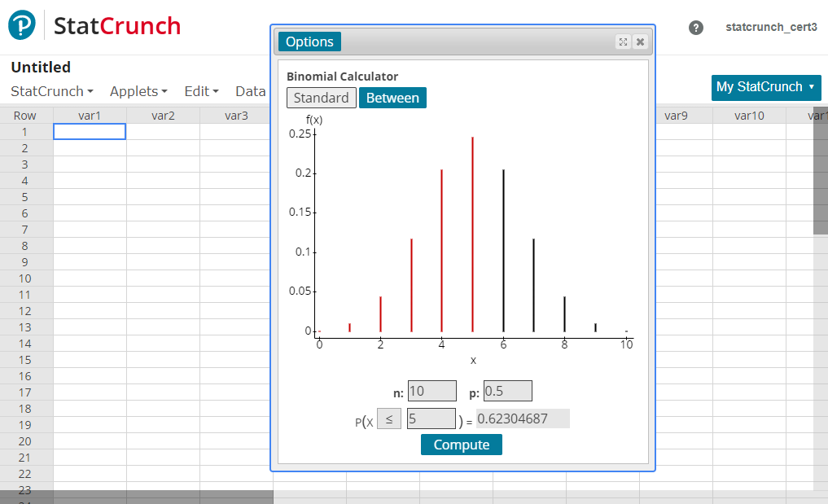Image resolution: width=828 pixels, height=504 pixels.
Task: Click the black bar at x=7
Action: [x=534, y=285]
